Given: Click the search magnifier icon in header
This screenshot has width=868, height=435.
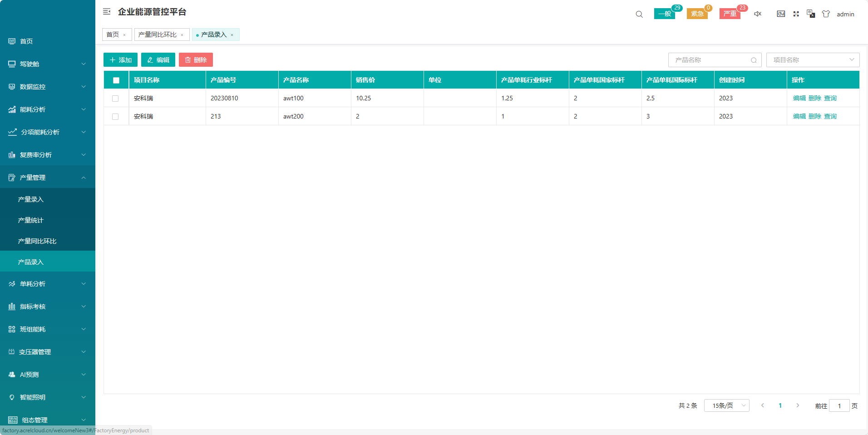Looking at the screenshot, I should (639, 14).
